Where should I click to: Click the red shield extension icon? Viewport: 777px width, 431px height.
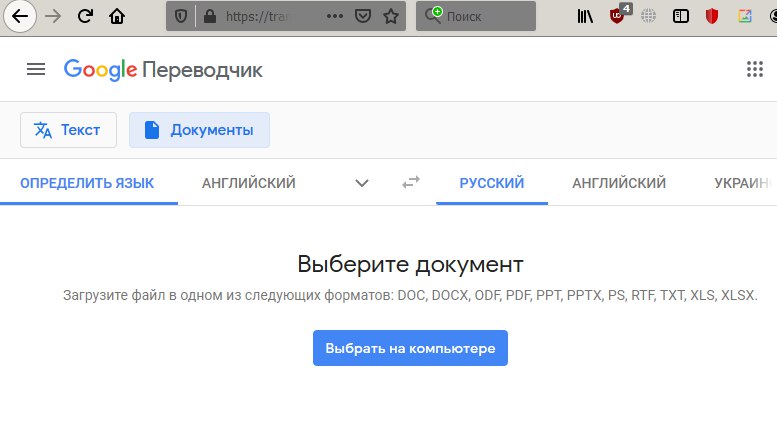coord(712,16)
